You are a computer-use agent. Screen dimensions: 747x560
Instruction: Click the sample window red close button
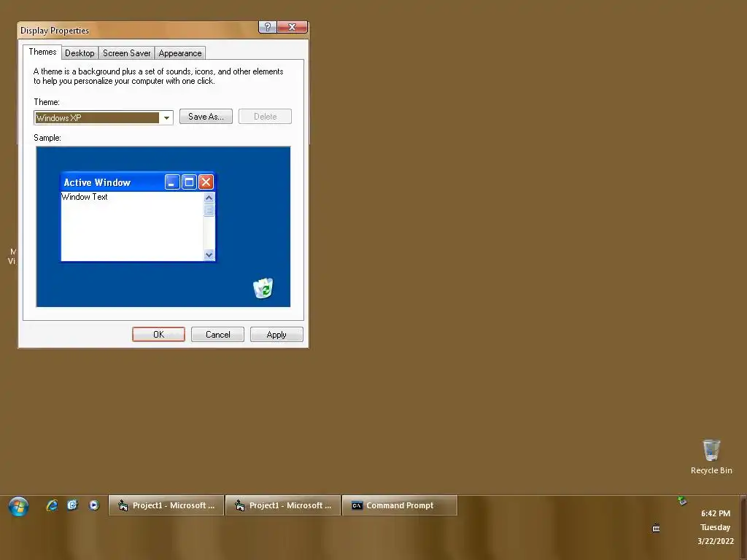coord(206,182)
